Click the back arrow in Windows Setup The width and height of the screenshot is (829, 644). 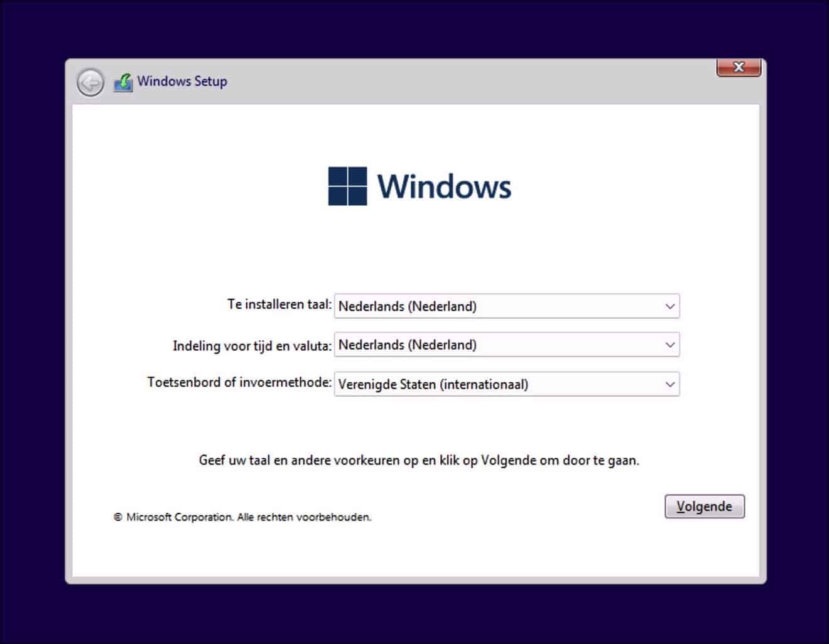pyautogui.click(x=90, y=82)
